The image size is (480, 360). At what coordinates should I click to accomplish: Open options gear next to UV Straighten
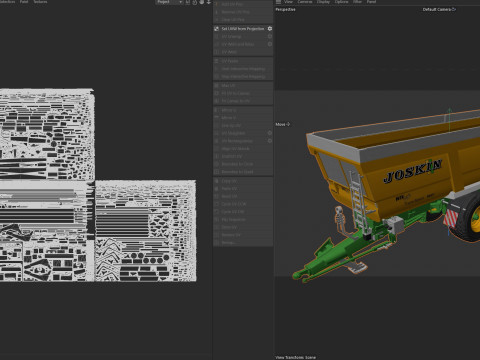270,133
